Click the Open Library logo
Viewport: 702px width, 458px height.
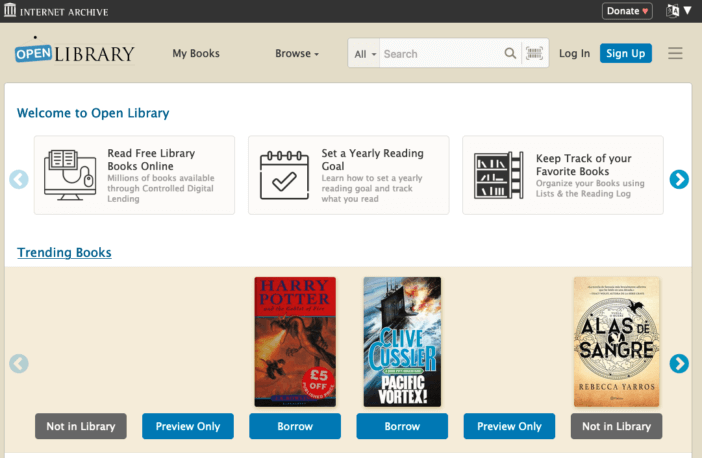click(x=74, y=52)
